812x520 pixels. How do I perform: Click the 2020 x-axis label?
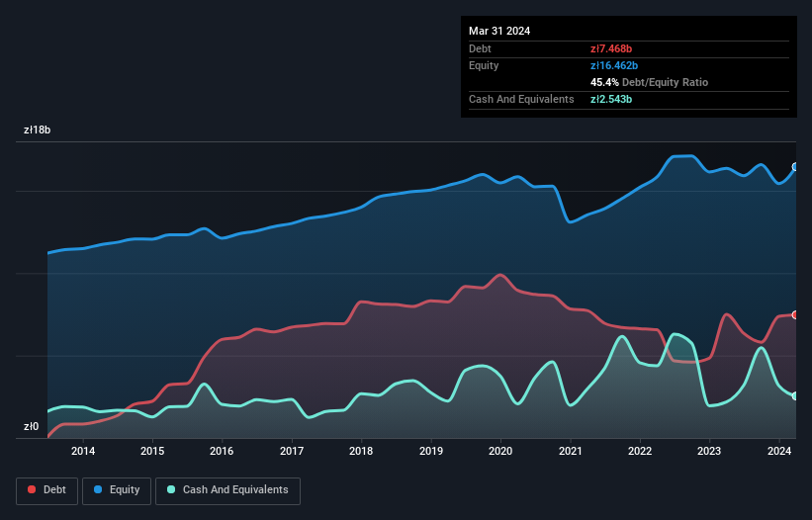tap(500, 451)
